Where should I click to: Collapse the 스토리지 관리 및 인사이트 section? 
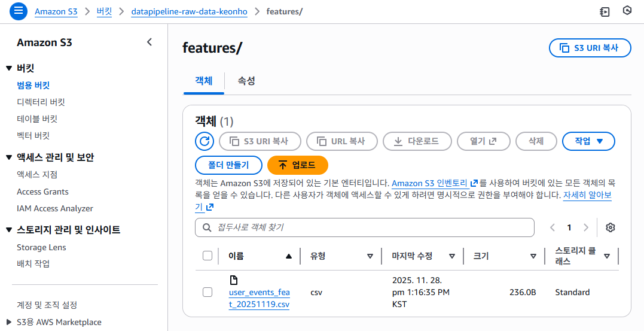[9, 230]
